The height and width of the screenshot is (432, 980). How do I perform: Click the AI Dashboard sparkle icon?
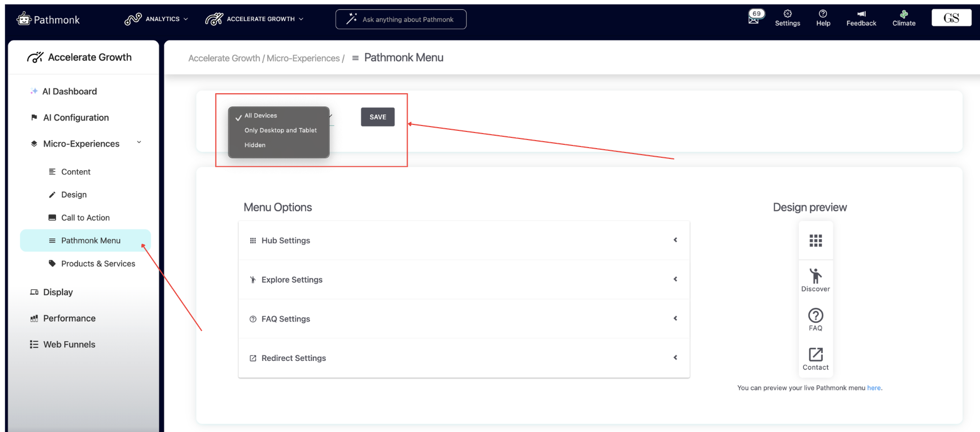(x=34, y=91)
